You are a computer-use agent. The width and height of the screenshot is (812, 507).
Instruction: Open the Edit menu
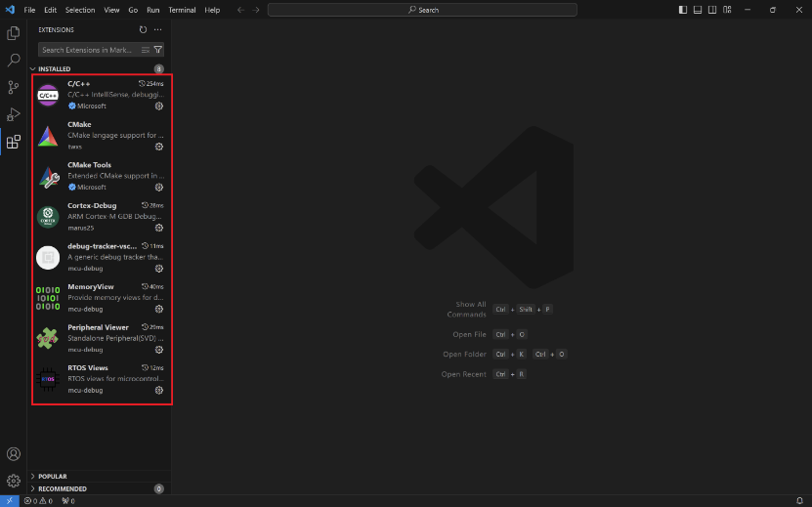click(x=50, y=10)
